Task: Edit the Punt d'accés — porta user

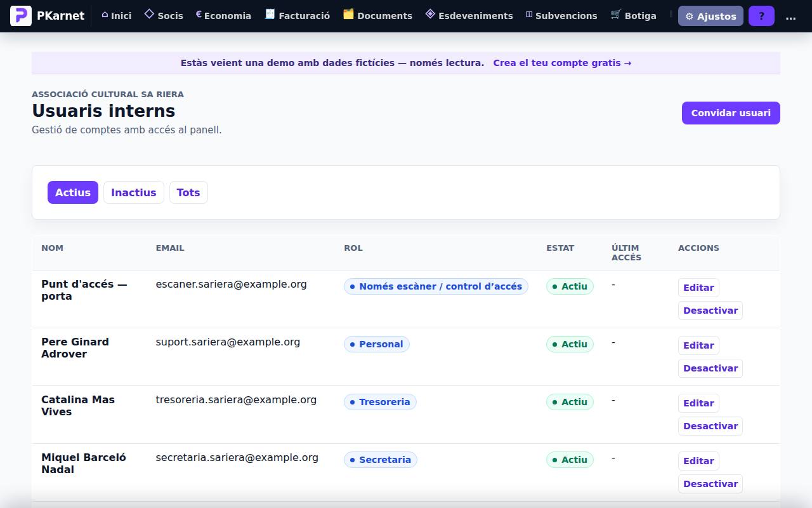Action: coord(698,288)
